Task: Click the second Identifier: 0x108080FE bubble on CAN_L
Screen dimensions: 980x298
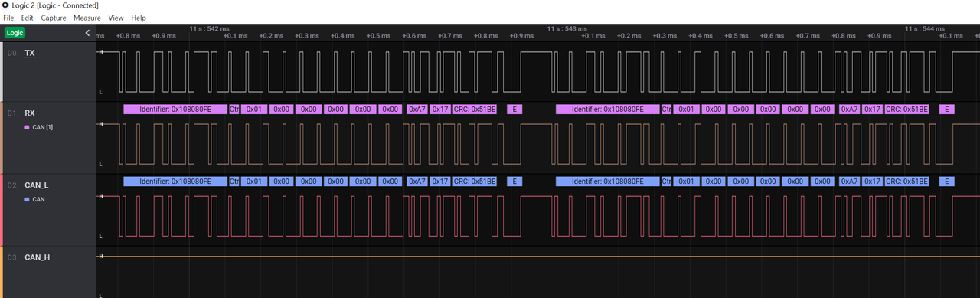Action: [608, 182]
